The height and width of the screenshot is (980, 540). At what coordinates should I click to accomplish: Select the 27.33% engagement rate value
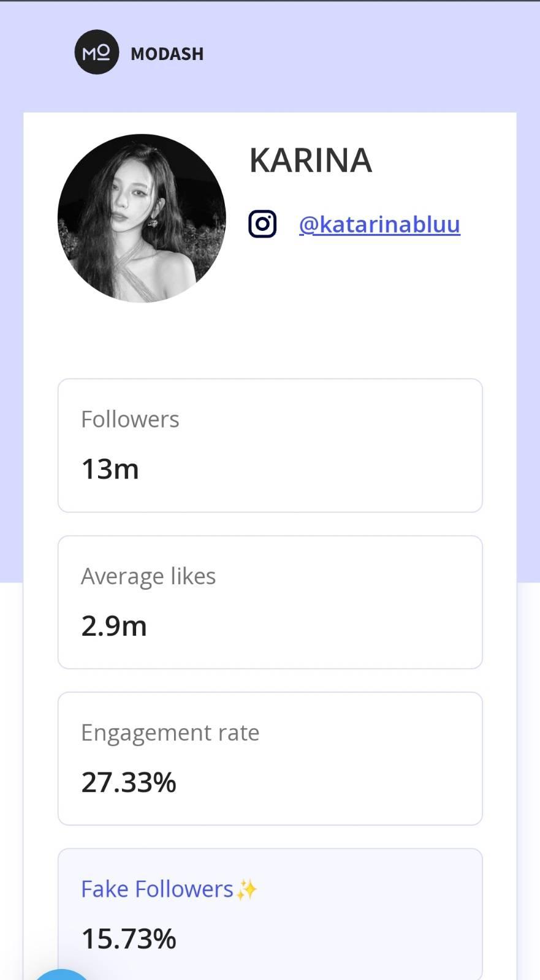(x=129, y=782)
